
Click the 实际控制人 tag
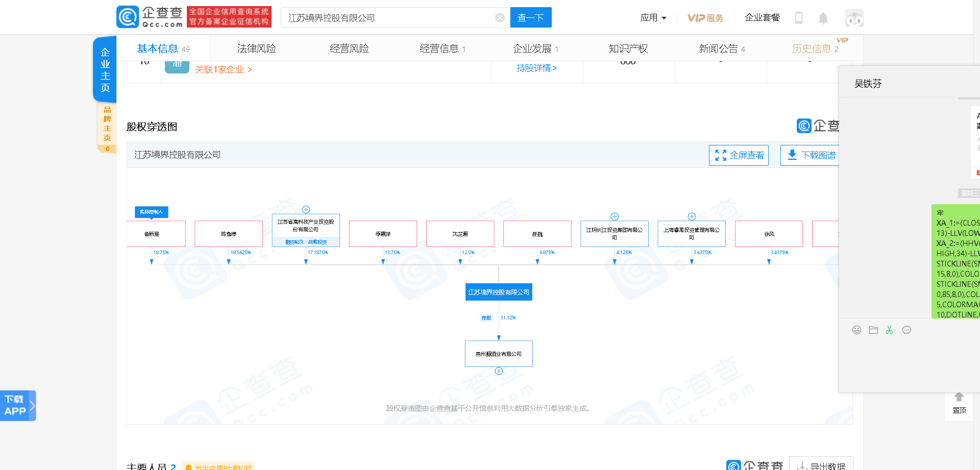tap(152, 212)
